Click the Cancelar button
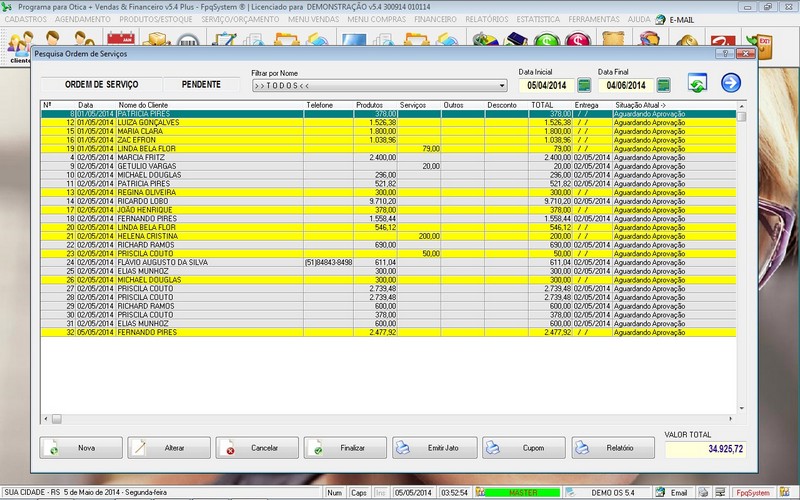 click(257, 447)
